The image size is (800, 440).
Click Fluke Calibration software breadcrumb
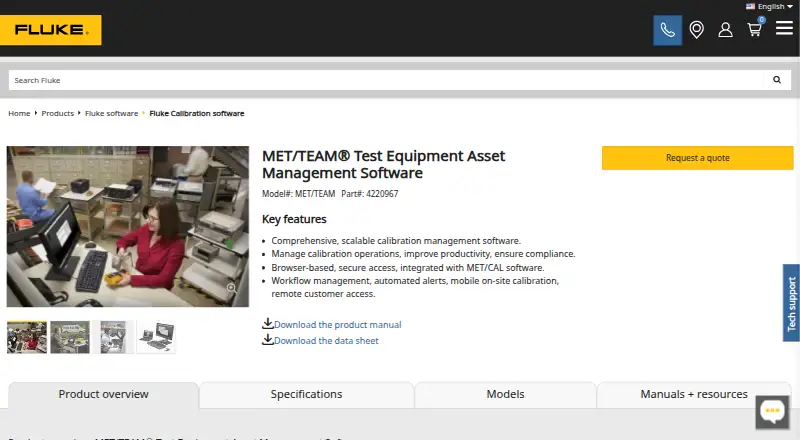[x=197, y=113]
